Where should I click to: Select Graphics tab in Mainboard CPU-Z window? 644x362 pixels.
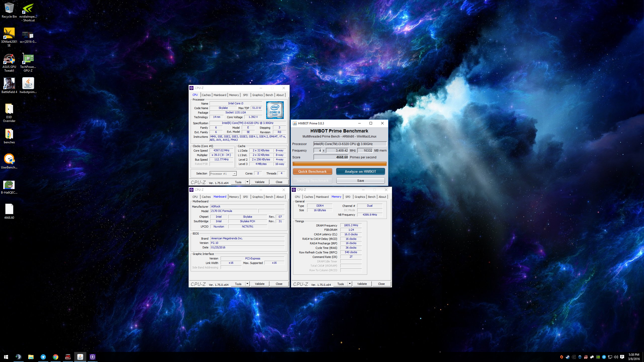tap(257, 197)
